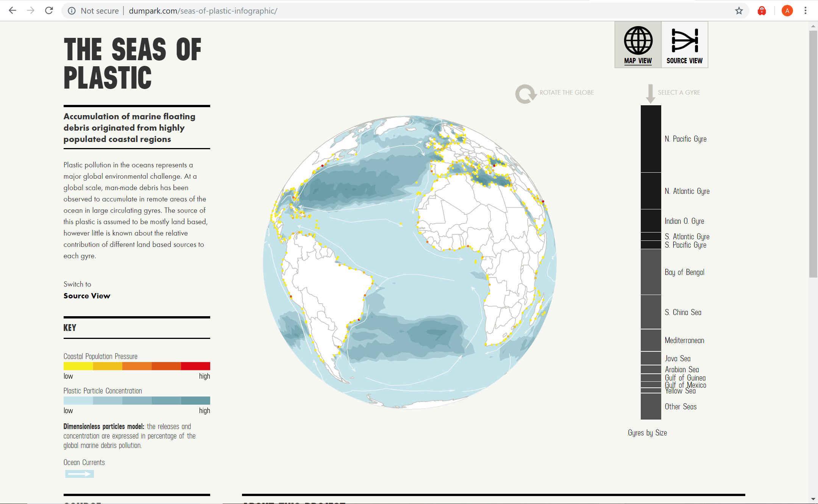The height and width of the screenshot is (504, 818).
Task: Go back to the previous page
Action: [x=12, y=11]
